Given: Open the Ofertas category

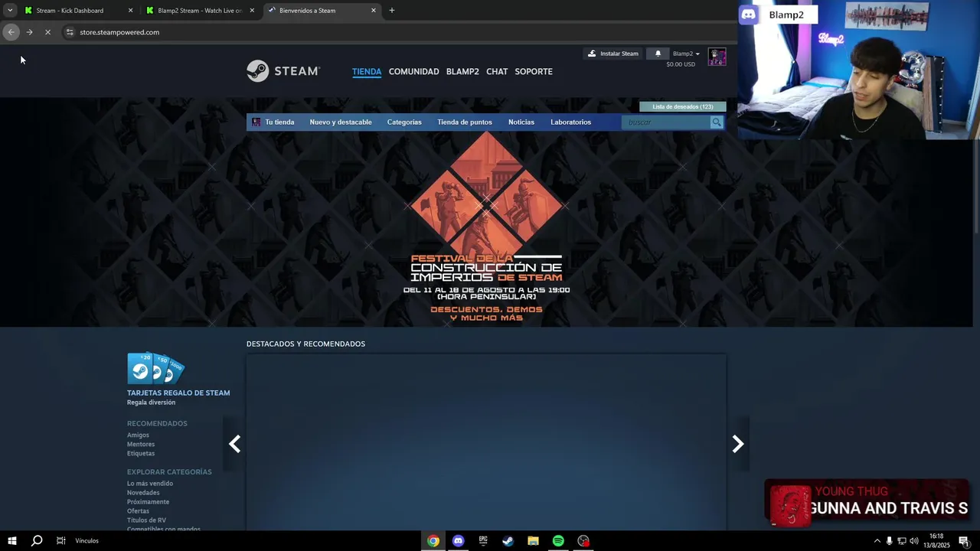Looking at the screenshot, I should pyautogui.click(x=138, y=510).
